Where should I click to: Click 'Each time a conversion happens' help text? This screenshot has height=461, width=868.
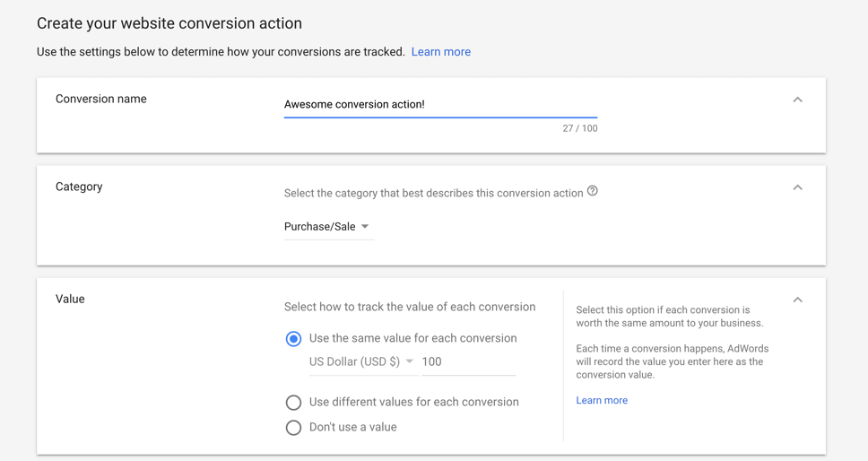(672, 362)
